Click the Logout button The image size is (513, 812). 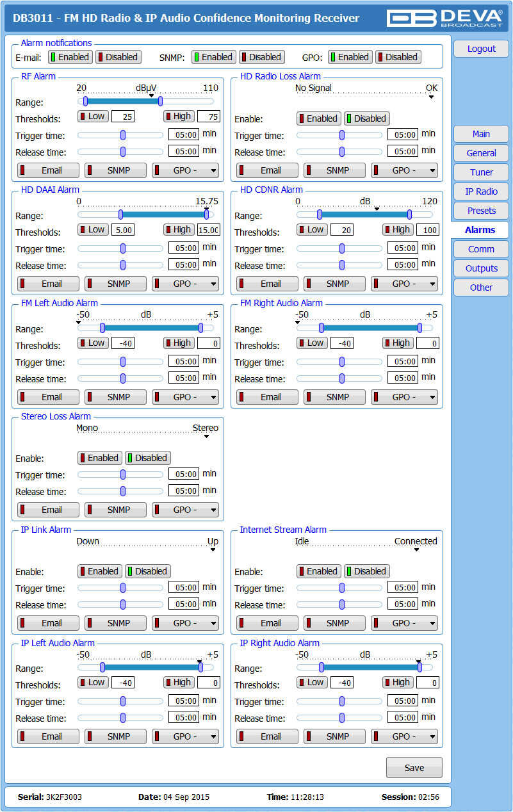481,49
